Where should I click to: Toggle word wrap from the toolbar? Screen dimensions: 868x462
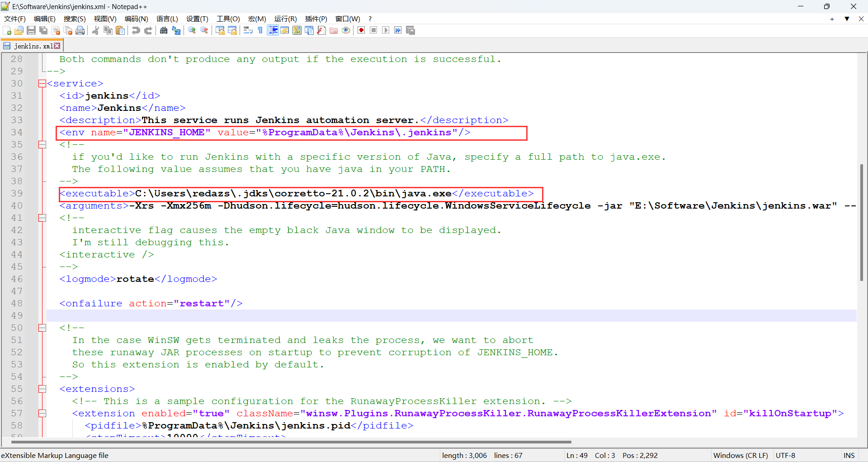coord(248,30)
